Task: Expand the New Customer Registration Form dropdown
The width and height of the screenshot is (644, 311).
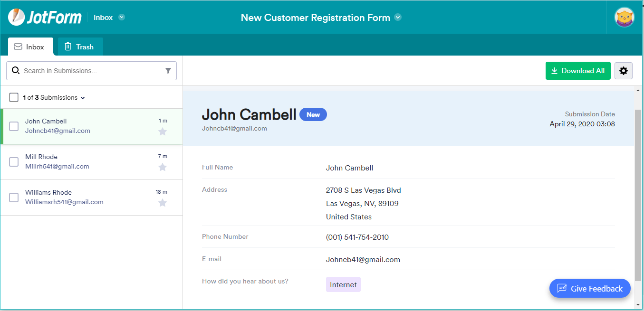Action: pyautogui.click(x=398, y=18)
